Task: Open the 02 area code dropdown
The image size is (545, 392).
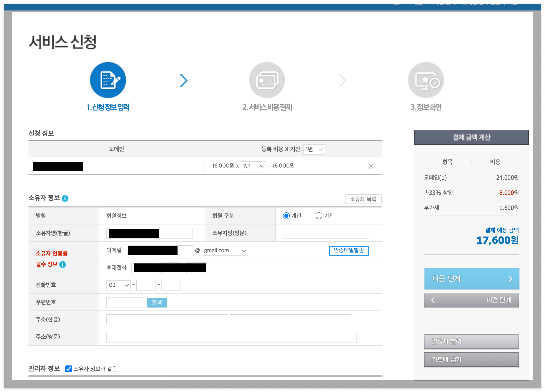Action: point(118,285)
